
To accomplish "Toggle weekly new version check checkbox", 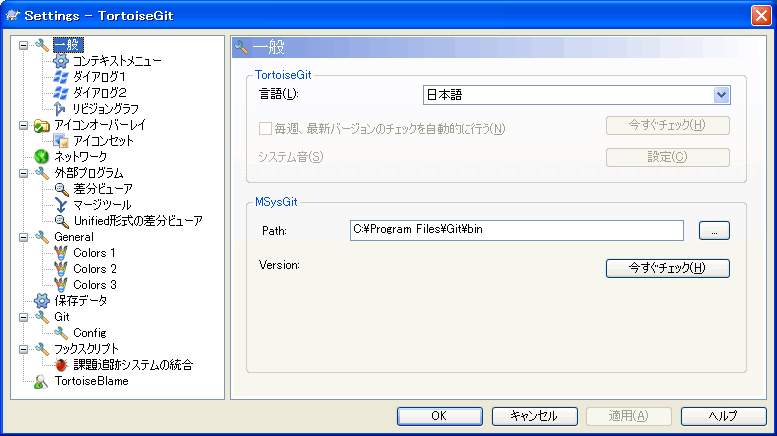I will (x=265, y=129).
